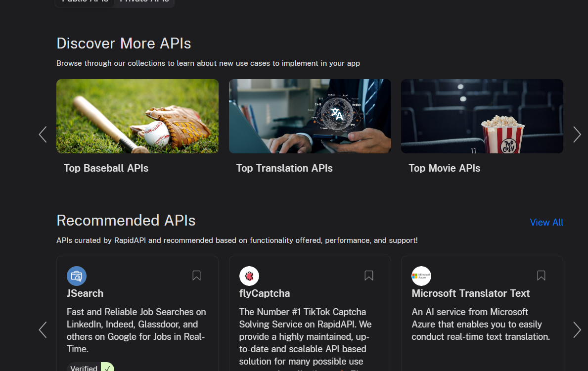Open Top Baseball APIs title link
The image size is (588, 371).
pyautogui.click(x=106, y=168)
